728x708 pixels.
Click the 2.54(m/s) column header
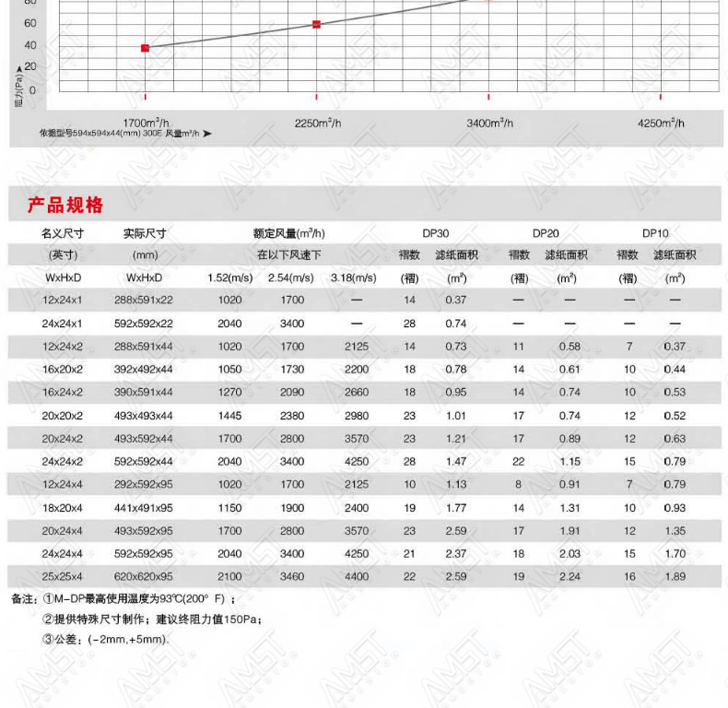coord(290,277)
